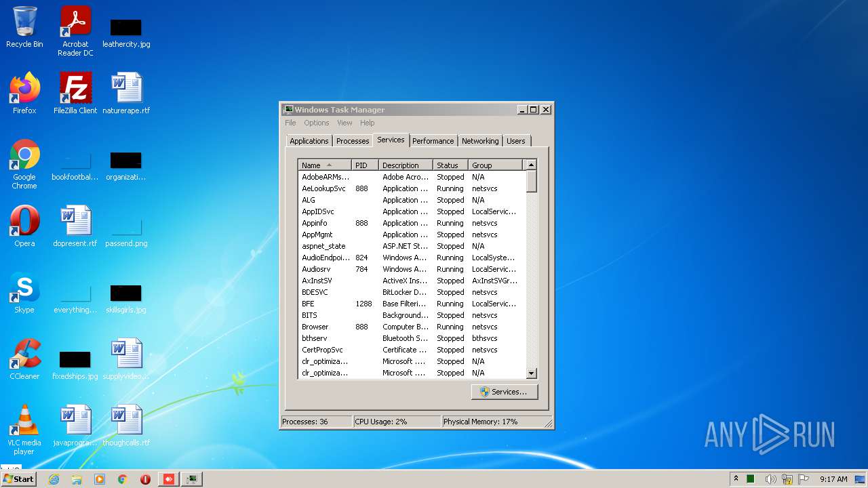
Task: Select the ALG service row
Action: 412,200
